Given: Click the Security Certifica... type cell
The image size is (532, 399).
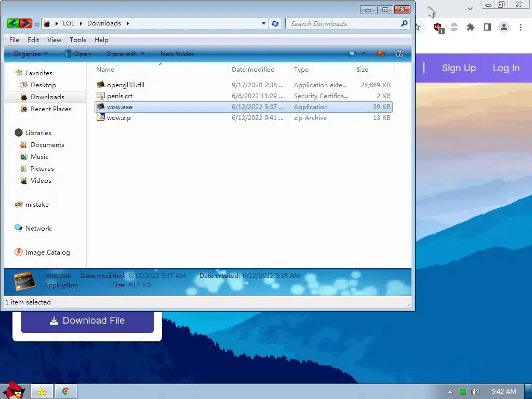Looking at the screenshot, I should 321,96.
